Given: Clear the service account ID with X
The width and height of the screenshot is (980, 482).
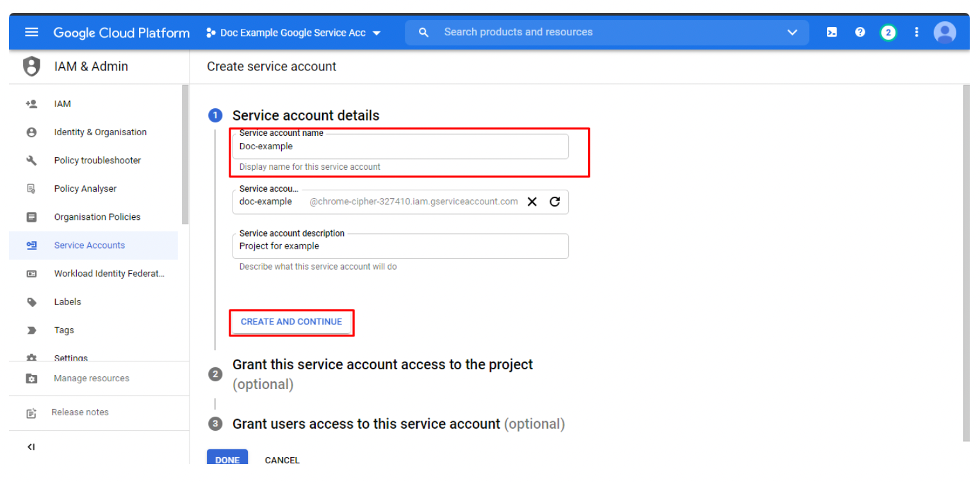Looking at the screenshot, I should coord(532,201).
